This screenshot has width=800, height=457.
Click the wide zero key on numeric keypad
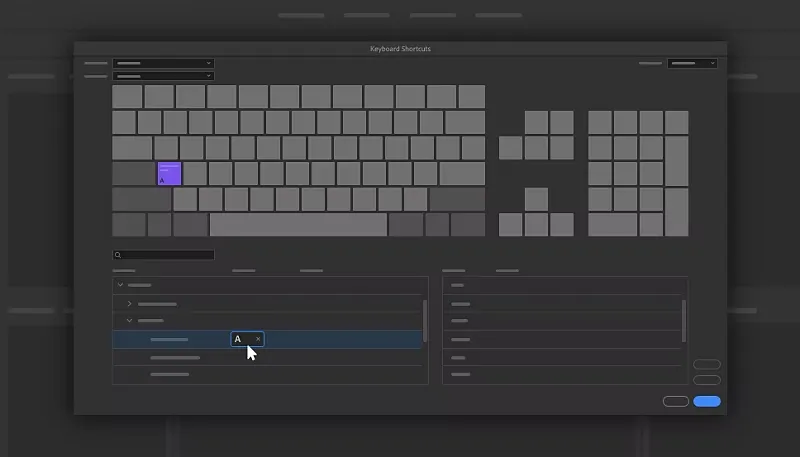pyautogui.click(x=613, y=225)
